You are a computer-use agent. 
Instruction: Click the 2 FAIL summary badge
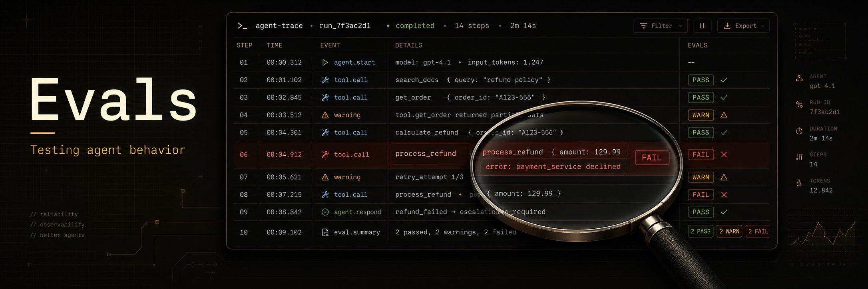click(758, 232)
